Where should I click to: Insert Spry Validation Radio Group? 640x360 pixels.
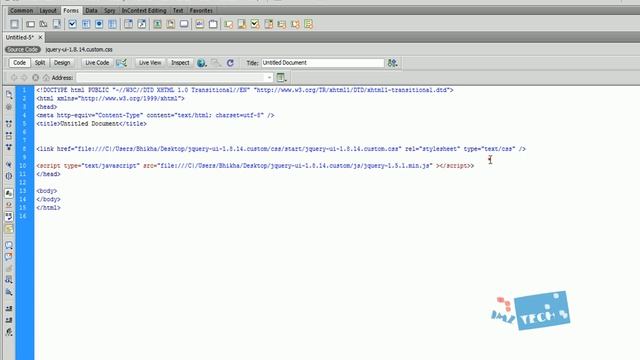coord(309,24)
